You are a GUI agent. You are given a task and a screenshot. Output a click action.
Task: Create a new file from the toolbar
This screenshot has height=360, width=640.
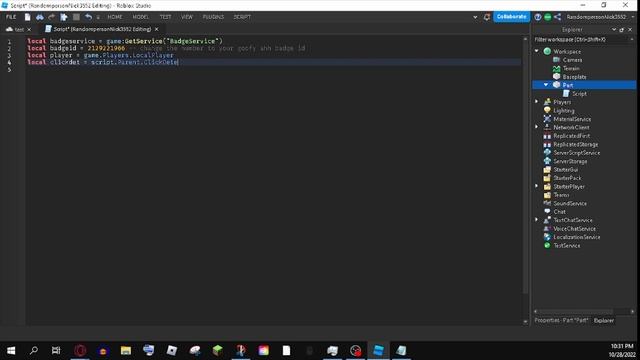point(27,17)
